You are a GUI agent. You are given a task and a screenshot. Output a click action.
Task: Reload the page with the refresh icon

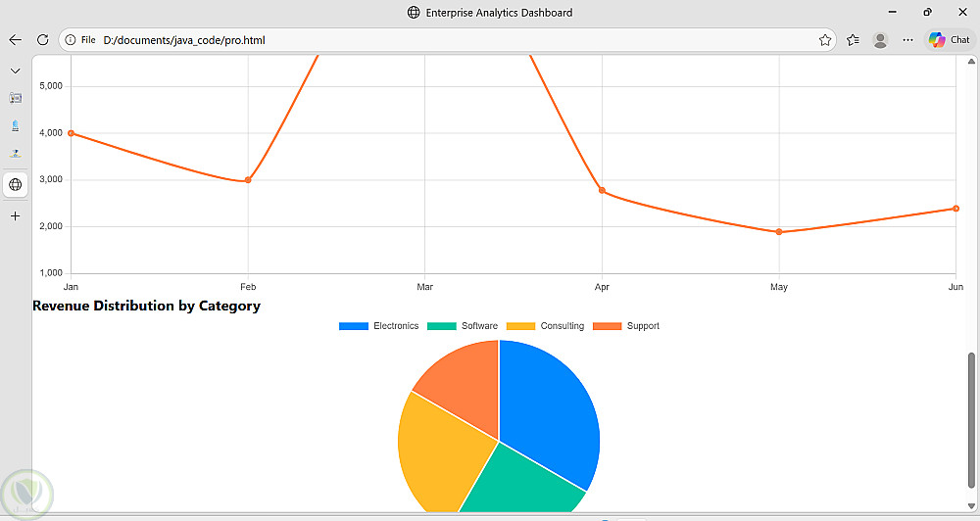click(x=42, y=40)
